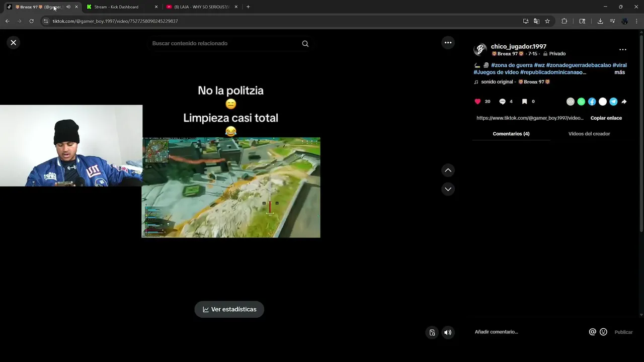Close the LAJA YouTube tab
Viewport: 644px width, 362px height.
pos(236,7)
